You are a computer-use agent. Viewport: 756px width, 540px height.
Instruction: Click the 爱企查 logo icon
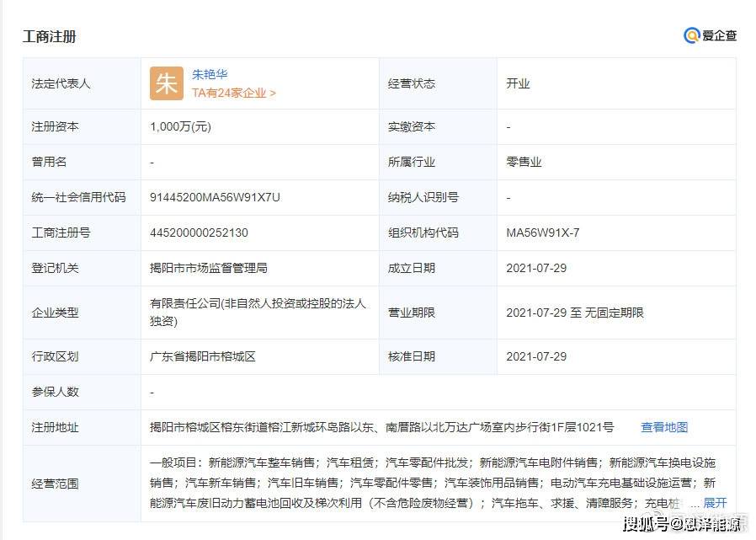[692, 35]
